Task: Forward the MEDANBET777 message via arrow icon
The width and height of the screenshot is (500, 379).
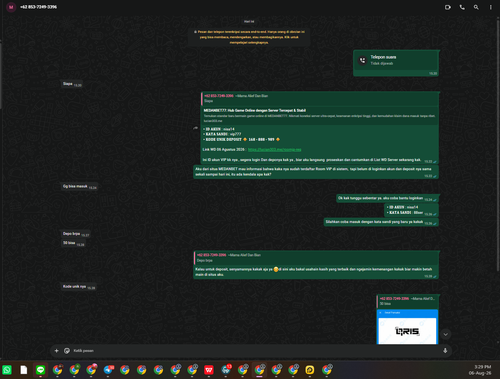Action: coord(195,128)
